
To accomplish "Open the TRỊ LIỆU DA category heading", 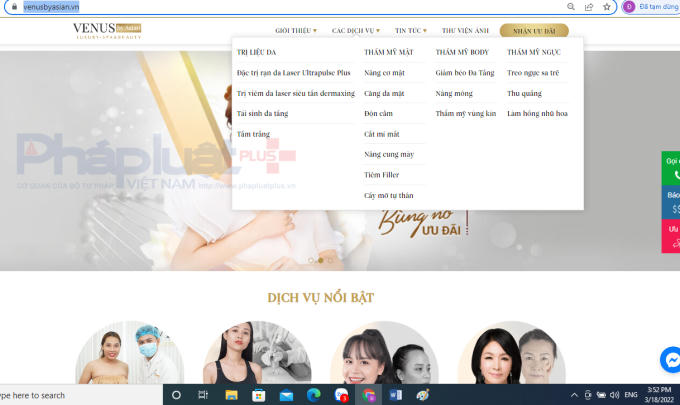I will click(256, 52).
